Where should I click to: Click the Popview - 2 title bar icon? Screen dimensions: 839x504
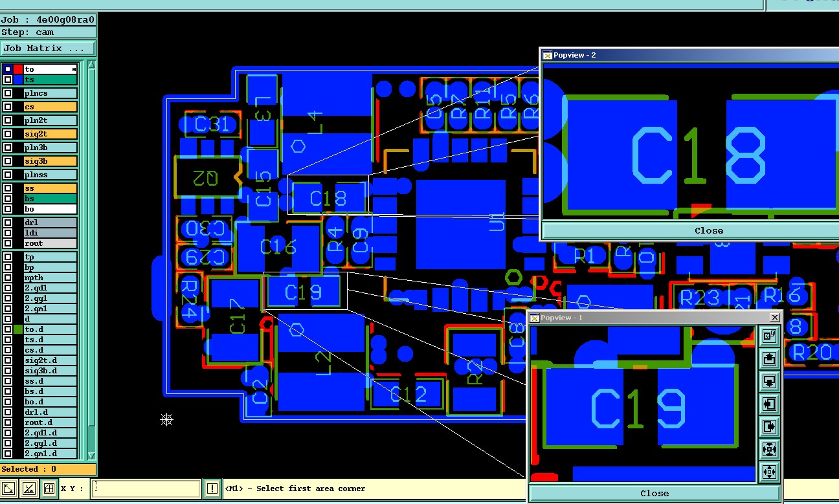[x=547, y=55]
